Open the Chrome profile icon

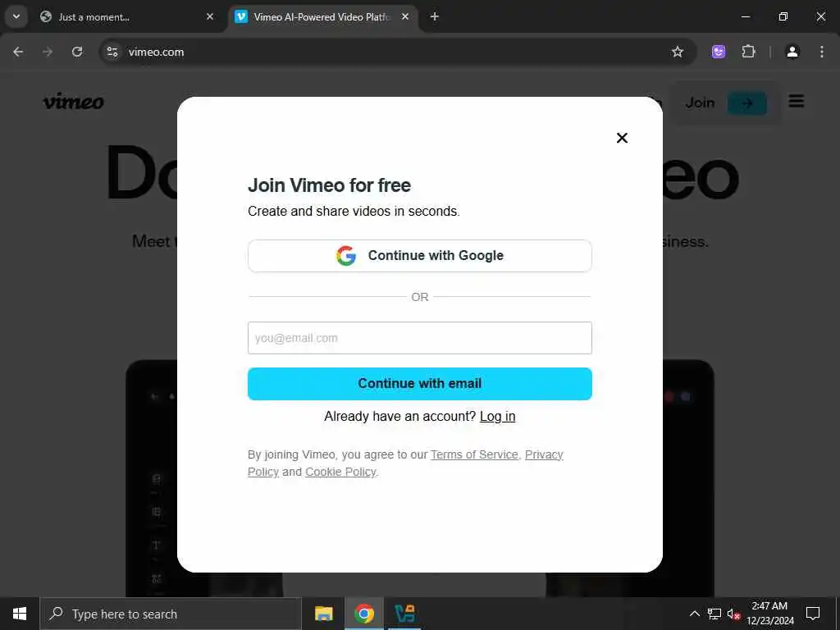click(792, 52)
